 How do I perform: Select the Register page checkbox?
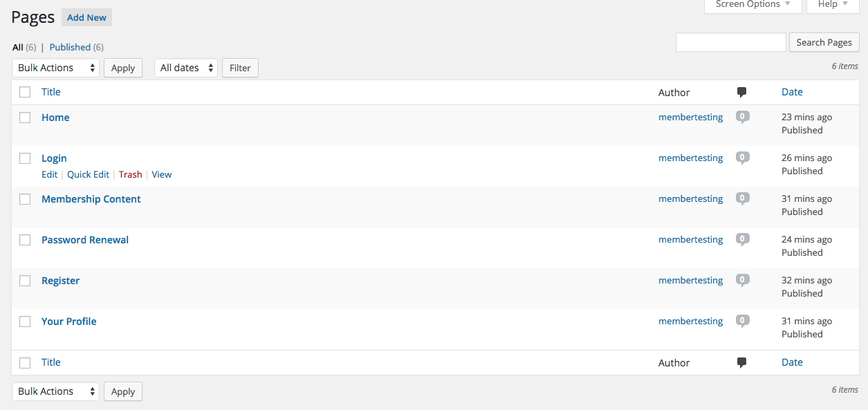coord(25,281)
